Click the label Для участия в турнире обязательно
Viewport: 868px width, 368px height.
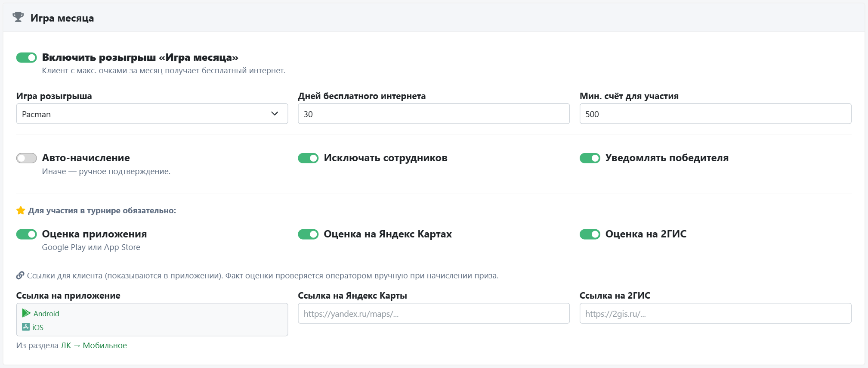(x=102, y=211)
